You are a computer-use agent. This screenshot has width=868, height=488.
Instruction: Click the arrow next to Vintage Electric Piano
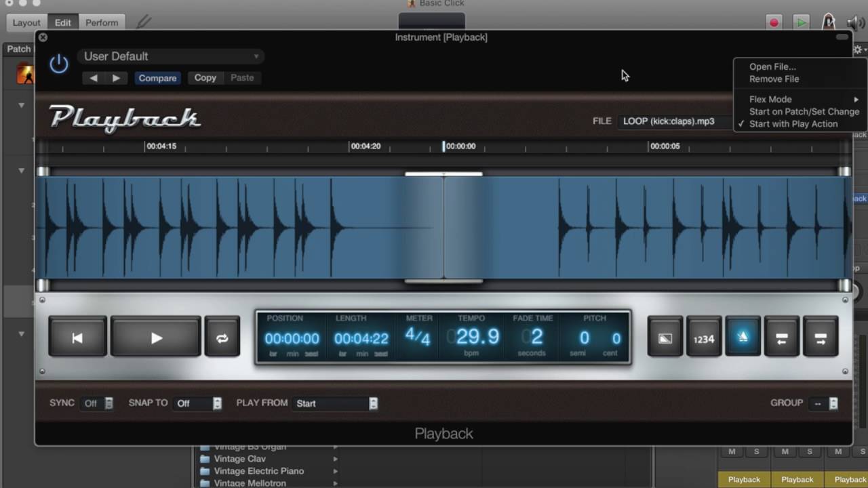tap(336, 471)
